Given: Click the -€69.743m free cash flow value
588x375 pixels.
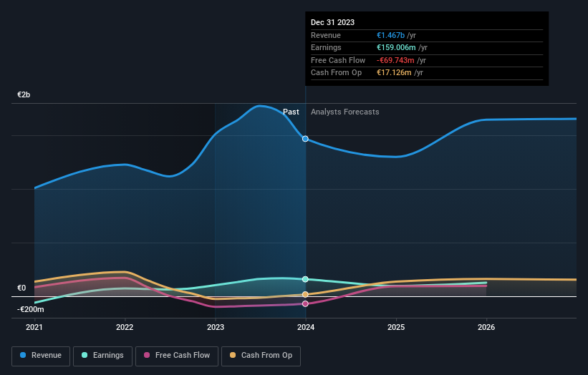Looking at the screenshot, I should click(x=395, y=60).
